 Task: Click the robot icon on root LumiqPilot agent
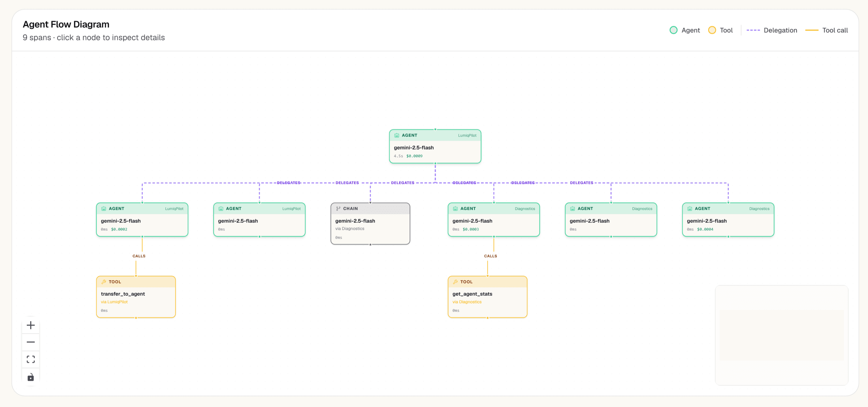(x=396, y=135)
